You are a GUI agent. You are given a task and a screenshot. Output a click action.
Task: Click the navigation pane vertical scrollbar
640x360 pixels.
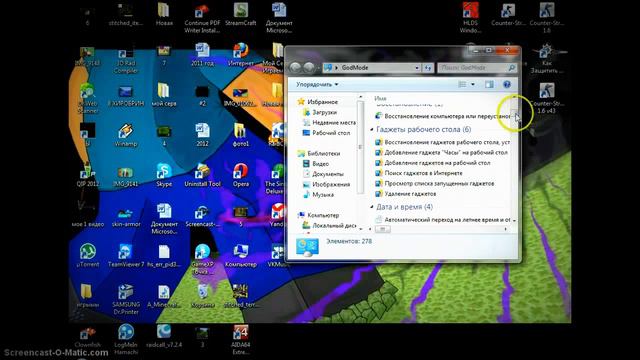(360, 146)
